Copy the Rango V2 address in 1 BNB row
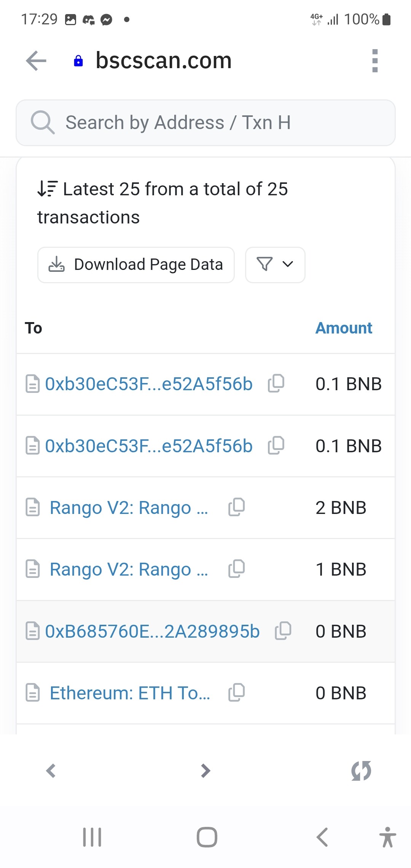The height and width of the screenshot is (868, 411). [236, 569]
